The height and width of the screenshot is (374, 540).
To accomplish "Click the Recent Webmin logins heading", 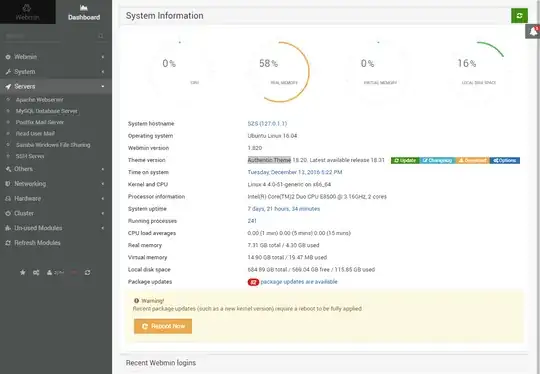I will tap(161, 363).
